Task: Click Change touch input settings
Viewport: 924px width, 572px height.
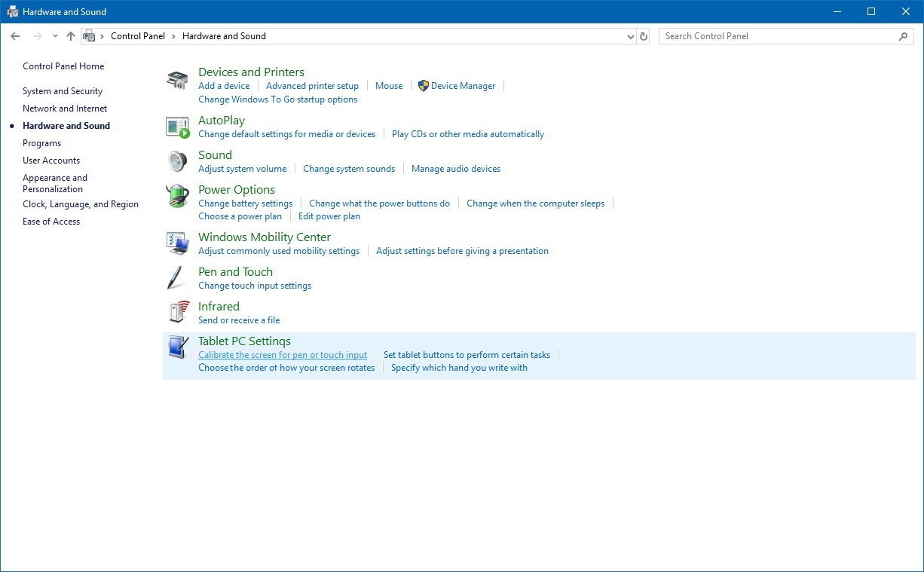Action: (255, 286)
